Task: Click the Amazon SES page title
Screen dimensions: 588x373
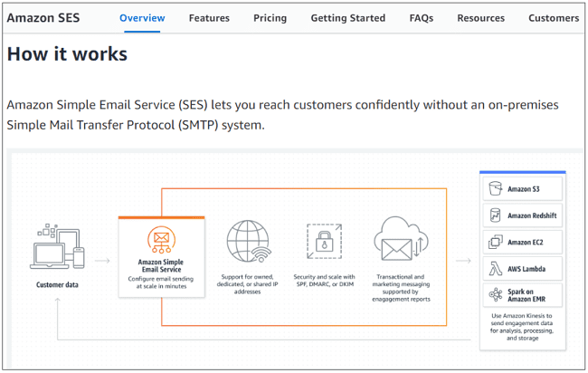Action: (49, 18)
